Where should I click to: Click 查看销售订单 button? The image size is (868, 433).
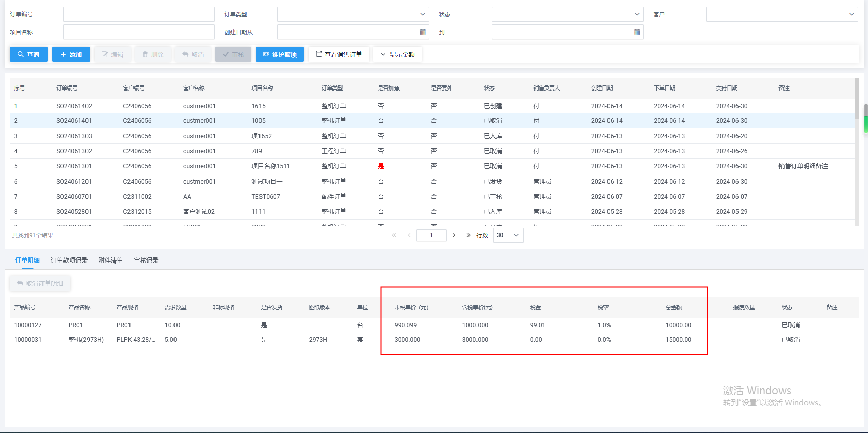pos(339,54)
